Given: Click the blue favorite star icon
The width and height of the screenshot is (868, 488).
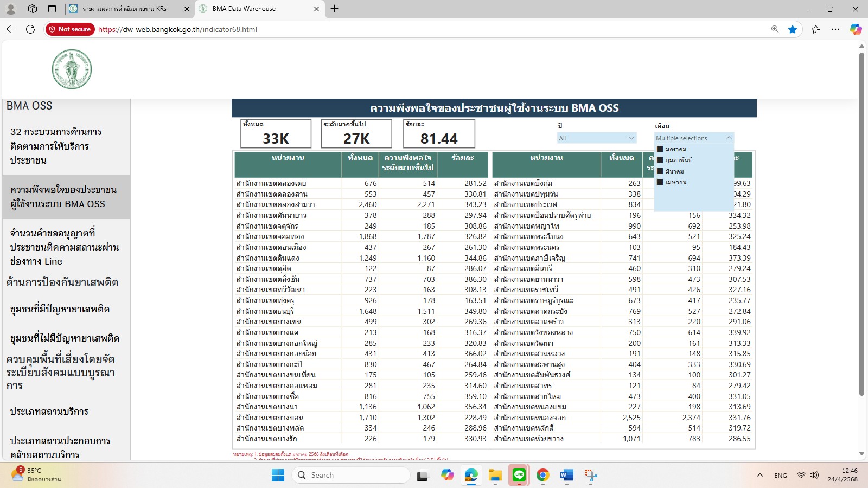Looking at the screenshot, I should coord(793,29).
